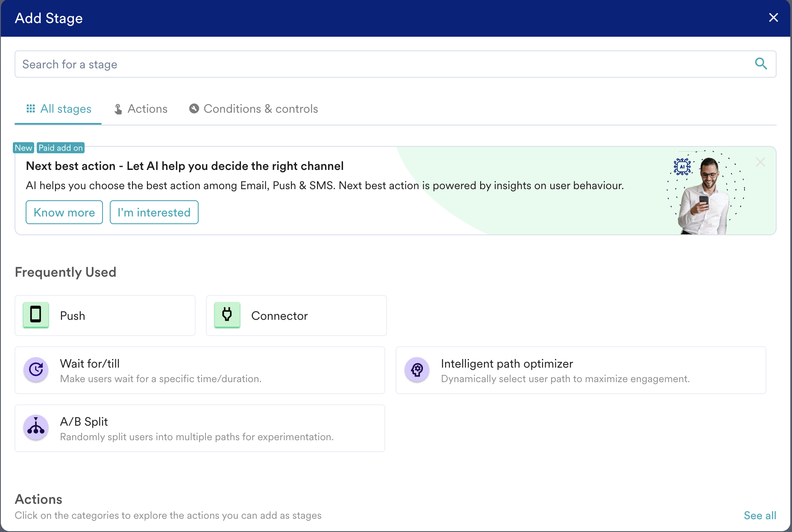Click the A/B Split branching icon
Image resolution: width=792 pixels, height=532 pixels.
pos(36,427)
